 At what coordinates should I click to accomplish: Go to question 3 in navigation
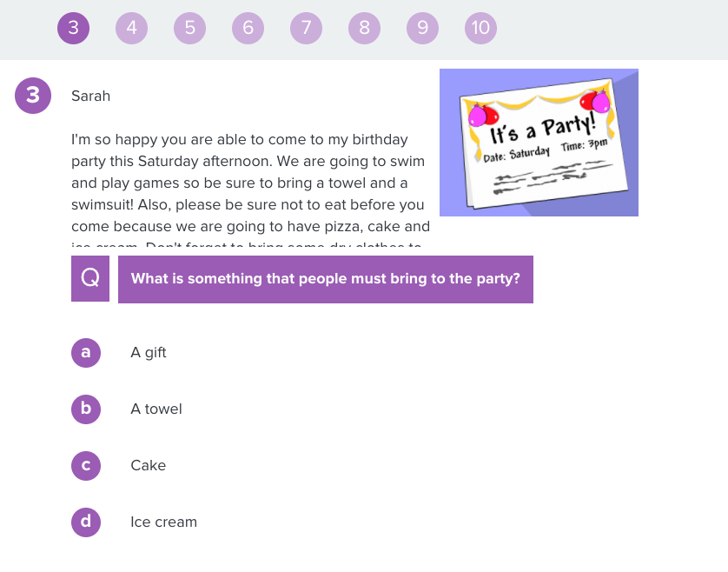[x=74, y=28]
